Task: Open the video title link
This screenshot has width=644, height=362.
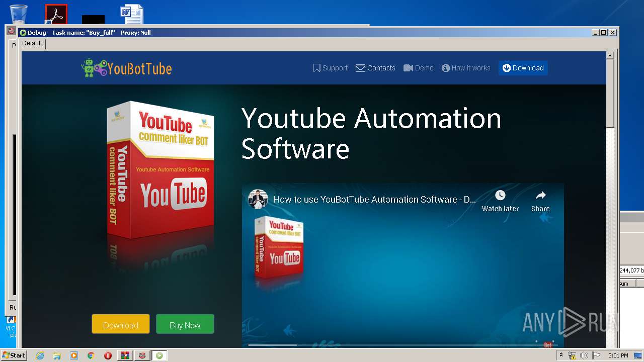Action: [x=374, y=200]
